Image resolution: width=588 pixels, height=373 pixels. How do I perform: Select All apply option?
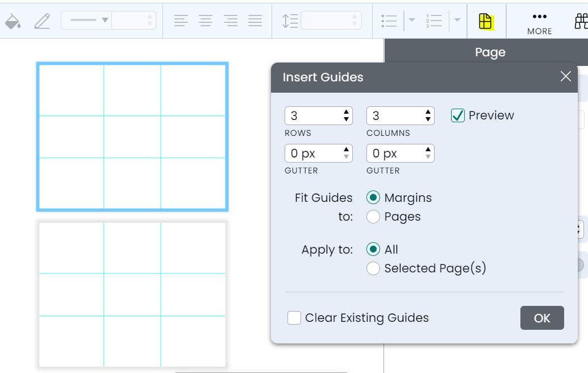coord(373,250)
